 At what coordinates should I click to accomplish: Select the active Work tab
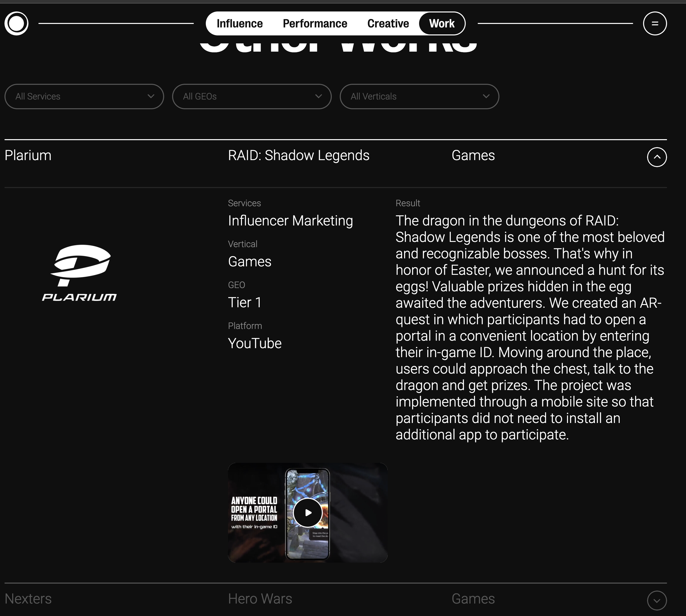click(442, 23)
